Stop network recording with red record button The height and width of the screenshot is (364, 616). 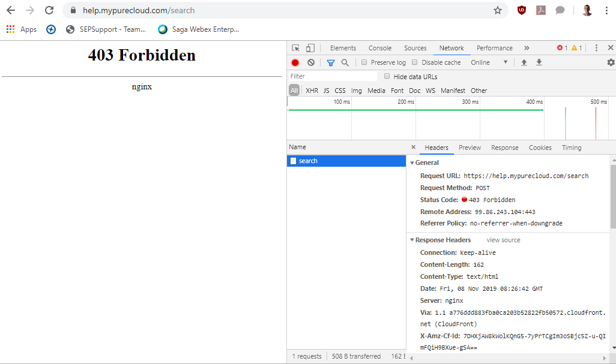(x=295, y=62)
